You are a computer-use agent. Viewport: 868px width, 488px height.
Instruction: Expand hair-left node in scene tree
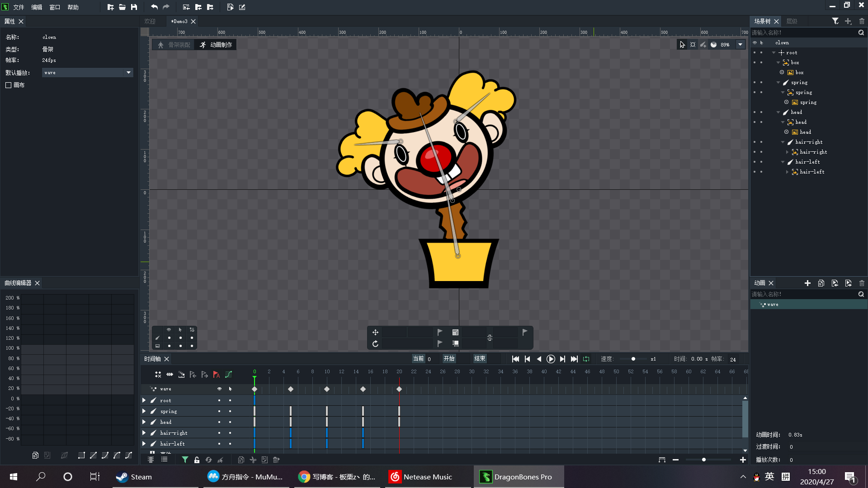787,172
